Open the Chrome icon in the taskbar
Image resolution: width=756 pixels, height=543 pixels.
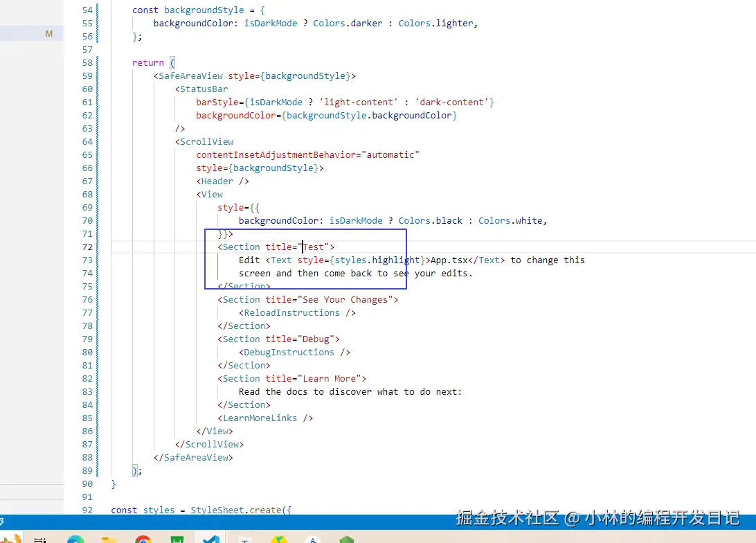click(x=143, y=539)
